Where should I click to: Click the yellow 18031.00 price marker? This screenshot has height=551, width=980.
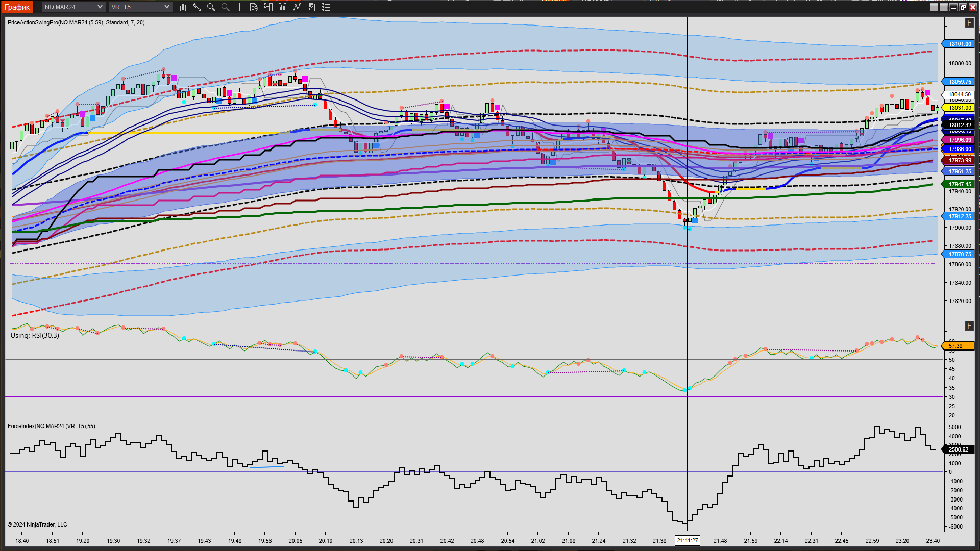click(959, 108)
